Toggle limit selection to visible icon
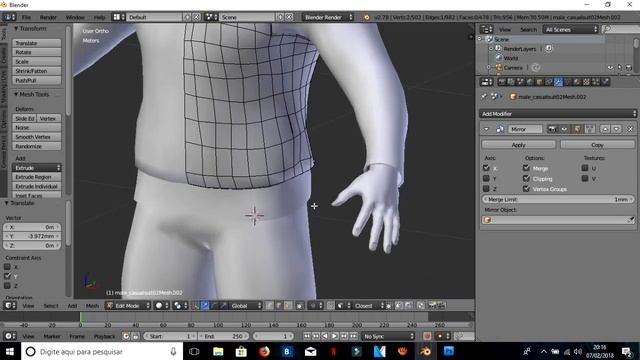The width and height of the screenshot is (640, 360). (x=300, y=305)
